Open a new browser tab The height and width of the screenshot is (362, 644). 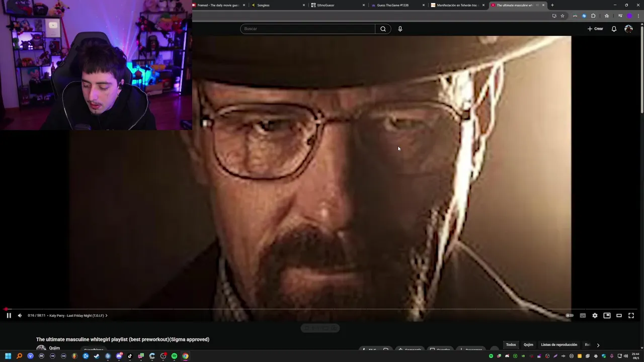point(552,5)
